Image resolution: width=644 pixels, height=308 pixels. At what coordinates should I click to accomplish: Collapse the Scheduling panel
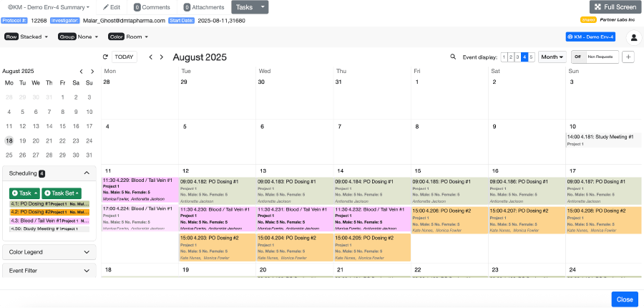coord(87,173)
